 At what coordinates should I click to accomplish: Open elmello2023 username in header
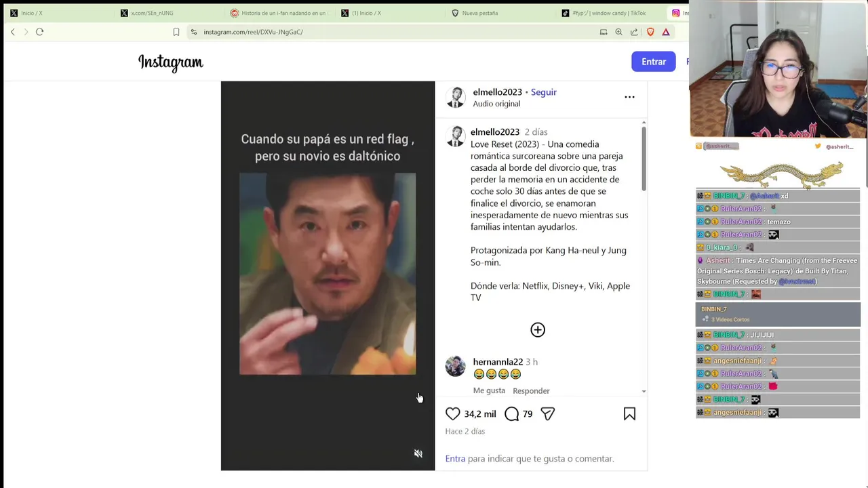[x=498, y=92]
